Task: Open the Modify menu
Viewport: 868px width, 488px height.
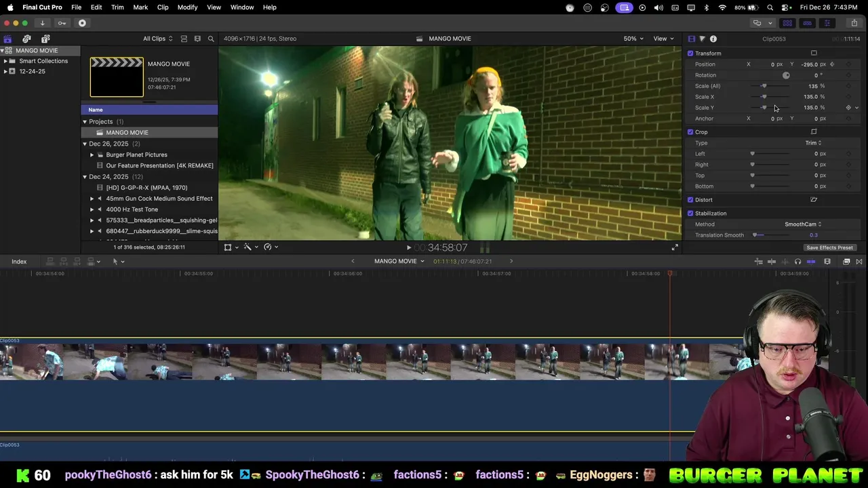Action: click(x=187, y=7)
